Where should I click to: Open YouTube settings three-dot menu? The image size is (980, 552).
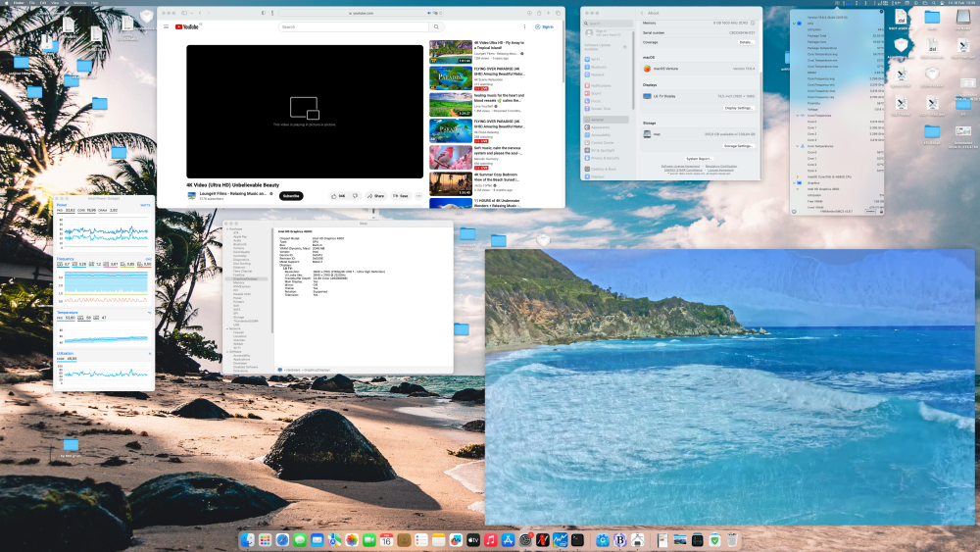tap(524, 26)
